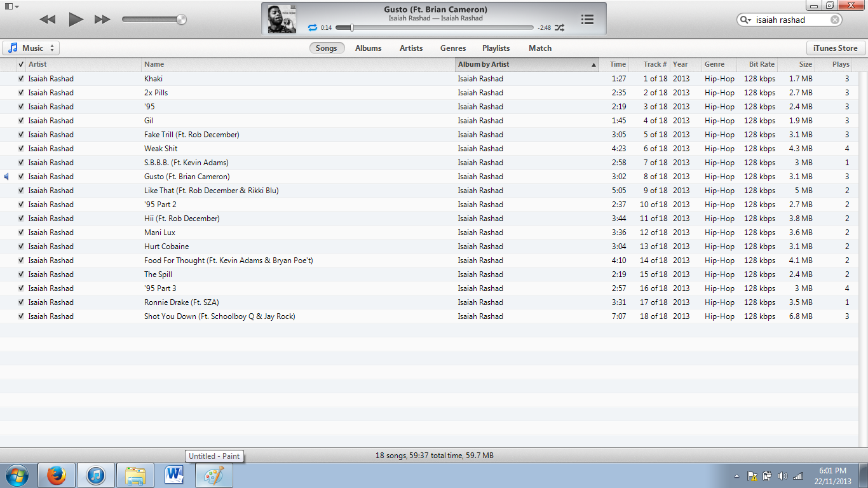Uncheck the checkbox for Gil

click(x=21, y=121)
